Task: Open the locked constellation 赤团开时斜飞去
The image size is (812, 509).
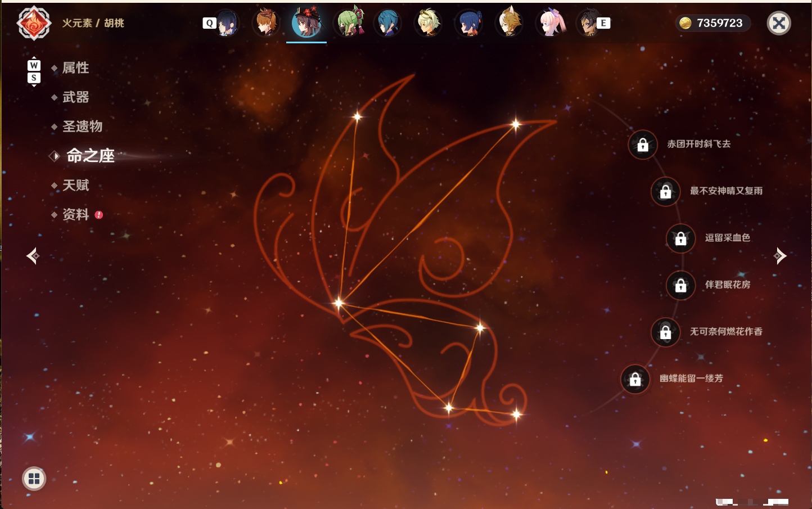Action: [643, 145]
